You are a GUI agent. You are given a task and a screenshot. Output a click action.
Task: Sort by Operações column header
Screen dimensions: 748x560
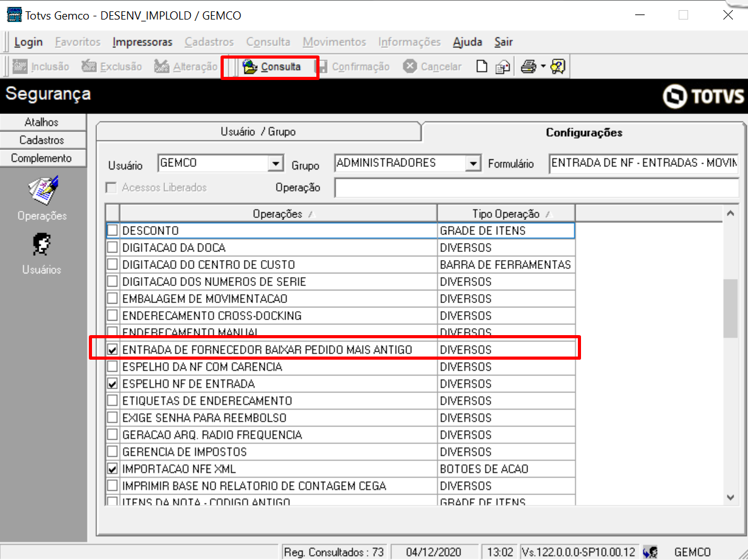[278, 214]
